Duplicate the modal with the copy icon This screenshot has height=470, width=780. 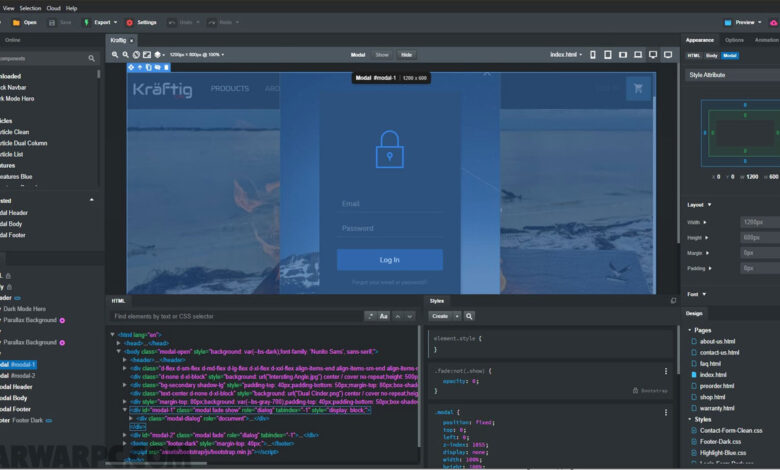click(x=148, y=67)
